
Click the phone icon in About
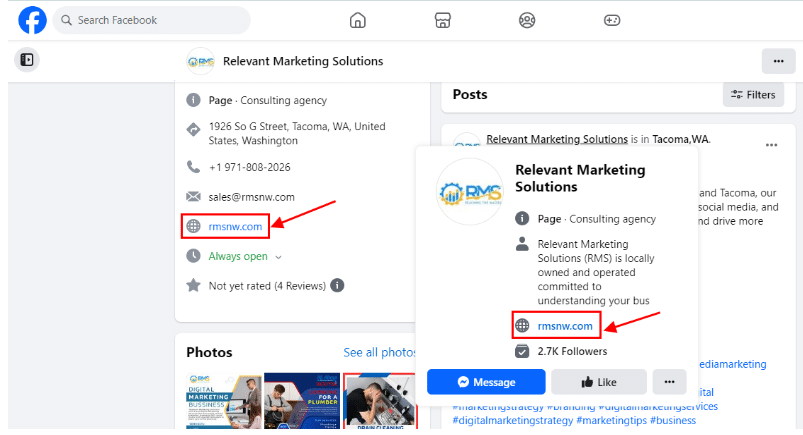pyautogui.click(x=193, y=167)
